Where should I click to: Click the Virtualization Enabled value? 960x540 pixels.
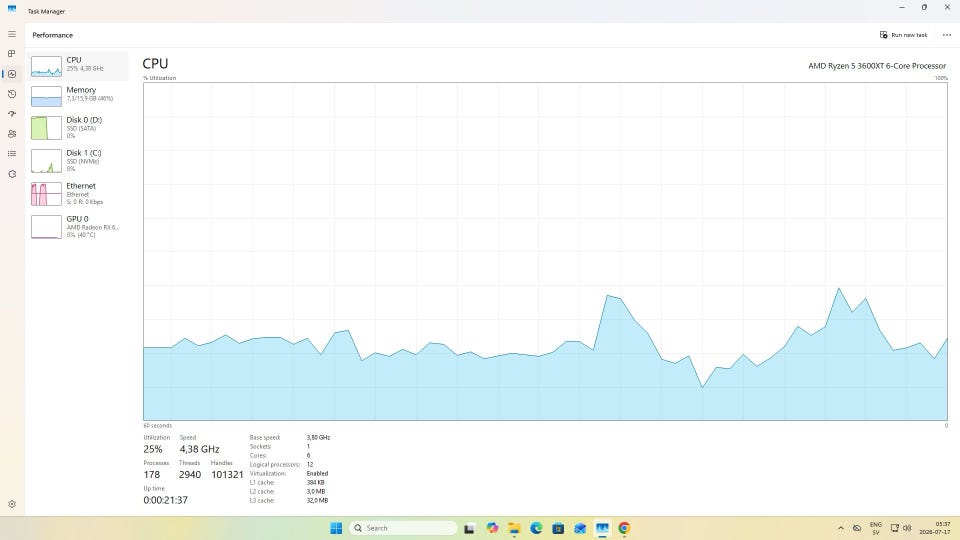[x=317, y=474]
